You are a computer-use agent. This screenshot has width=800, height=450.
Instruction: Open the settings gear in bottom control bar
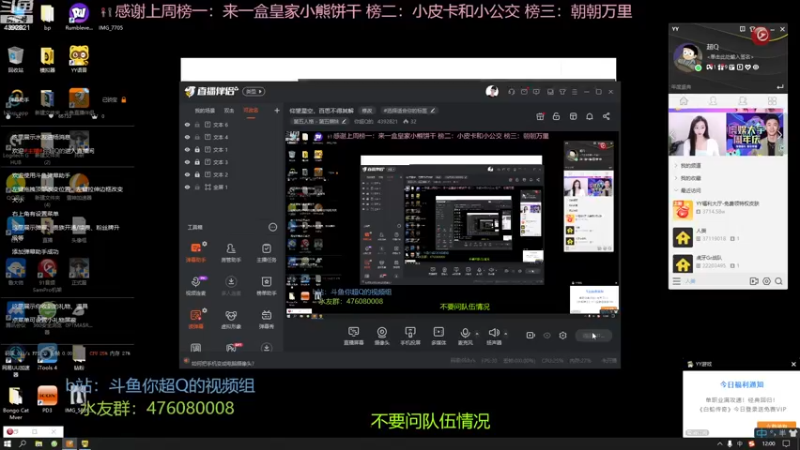coord(563,335)
